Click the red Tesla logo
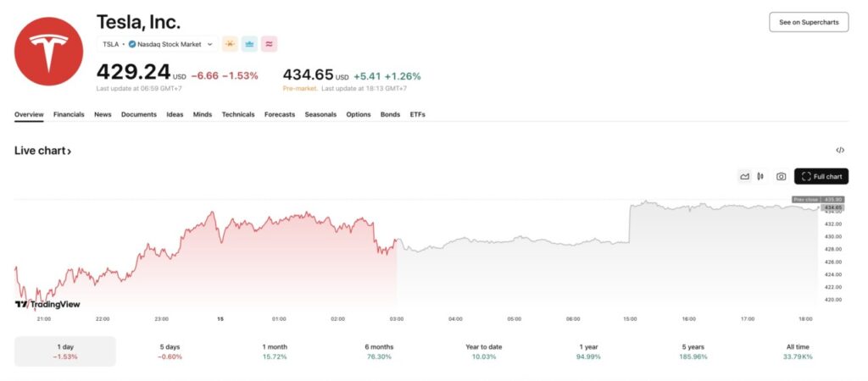868x381 pixels. click(49, 51)
